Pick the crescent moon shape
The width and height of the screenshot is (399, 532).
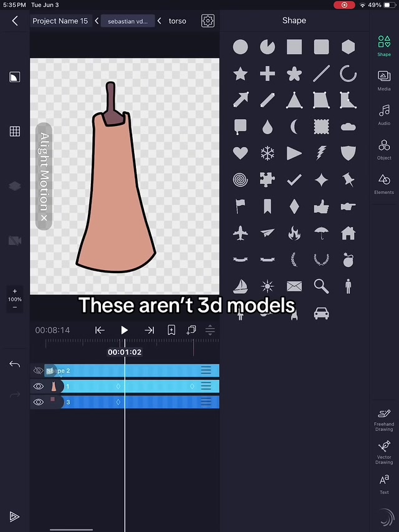pos(294,127)
